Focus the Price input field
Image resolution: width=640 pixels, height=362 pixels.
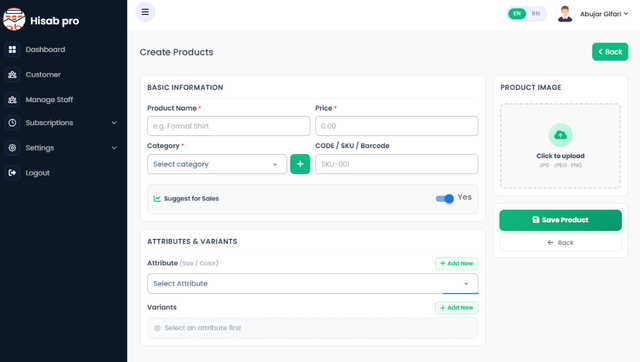396,126
